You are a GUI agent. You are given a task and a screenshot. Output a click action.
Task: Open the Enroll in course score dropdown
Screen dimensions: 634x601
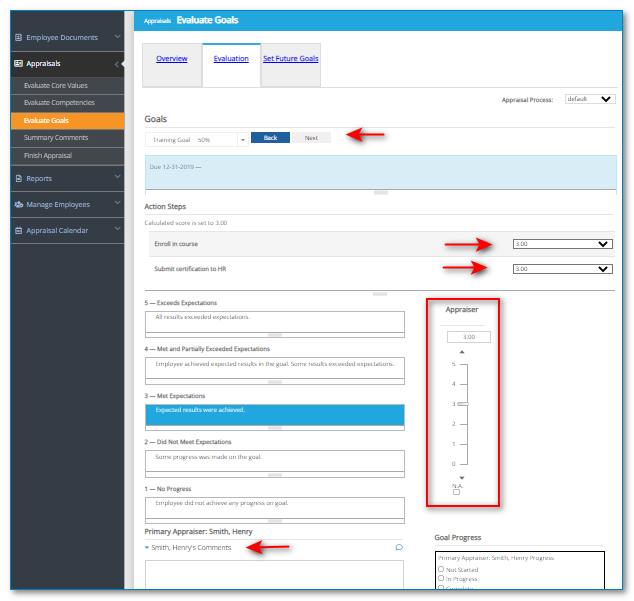coord(561,243)
